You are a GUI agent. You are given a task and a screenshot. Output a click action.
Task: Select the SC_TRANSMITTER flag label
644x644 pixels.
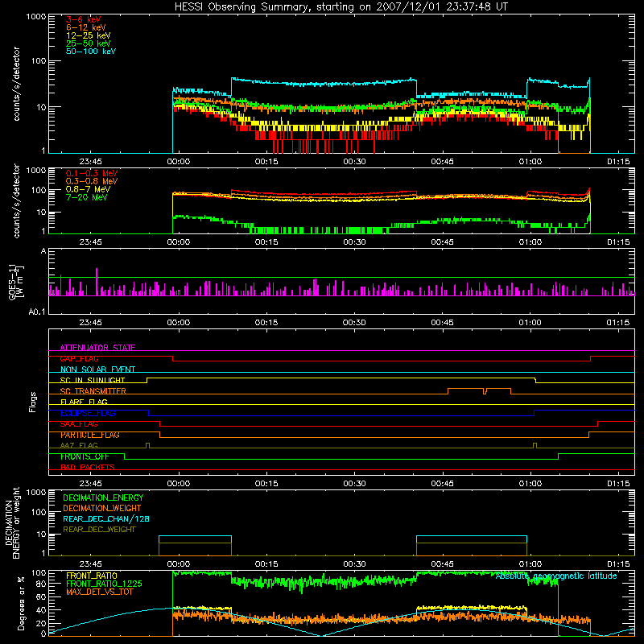point(93,391)
